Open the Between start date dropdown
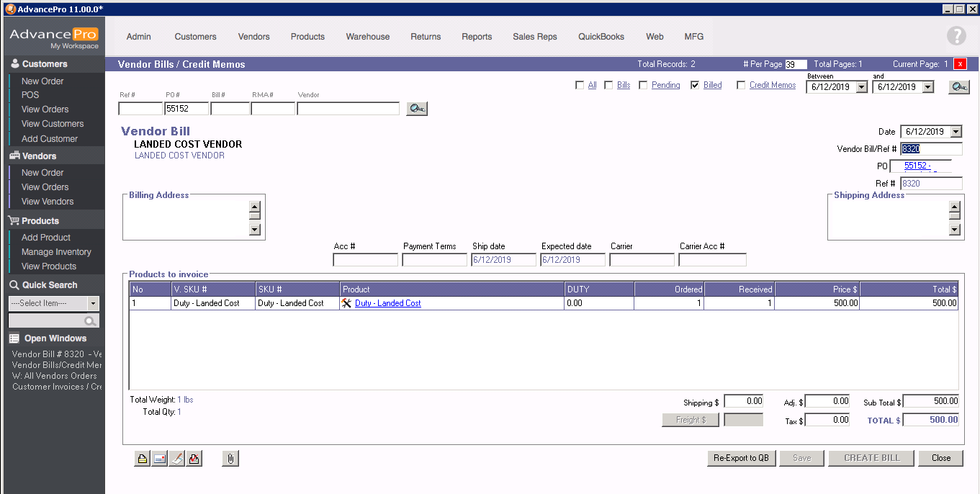This screenshot has width=980, height=494. click(x=861, y=87)
